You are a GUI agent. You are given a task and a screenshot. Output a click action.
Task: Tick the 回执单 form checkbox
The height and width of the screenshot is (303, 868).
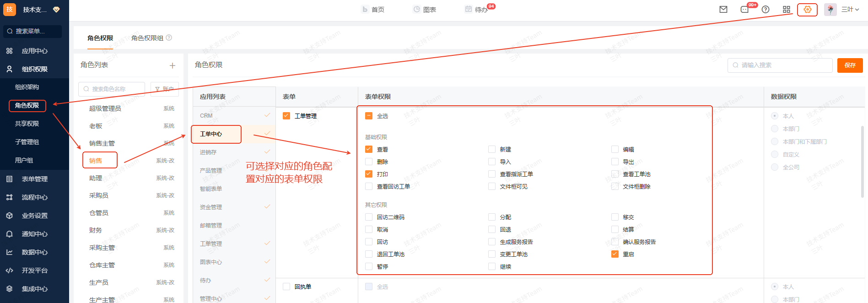[x=286, y=287]
